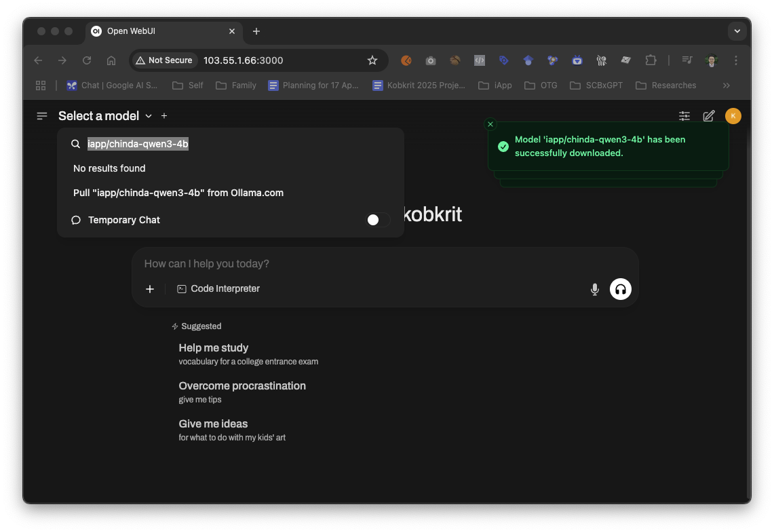Screen dimensions: 774x532
Task: Show more bookmarks via double chevron
Action: 726,85
